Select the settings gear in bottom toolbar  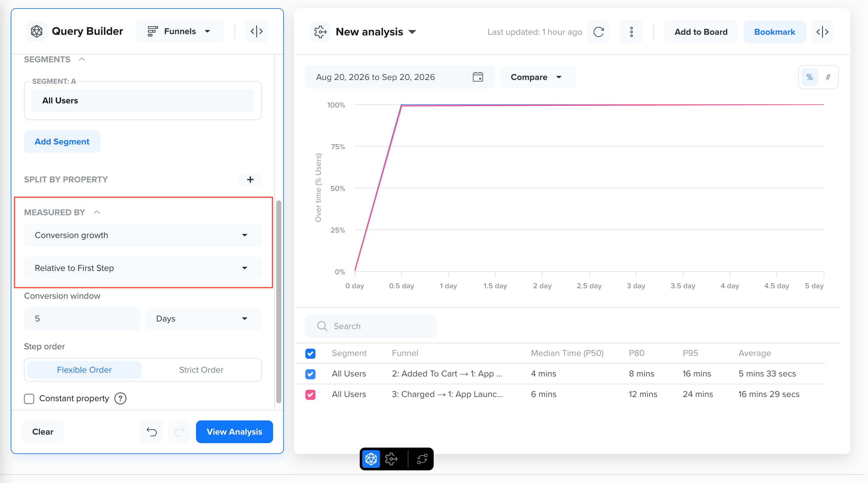pyautogui.click(x=391, y=459)
